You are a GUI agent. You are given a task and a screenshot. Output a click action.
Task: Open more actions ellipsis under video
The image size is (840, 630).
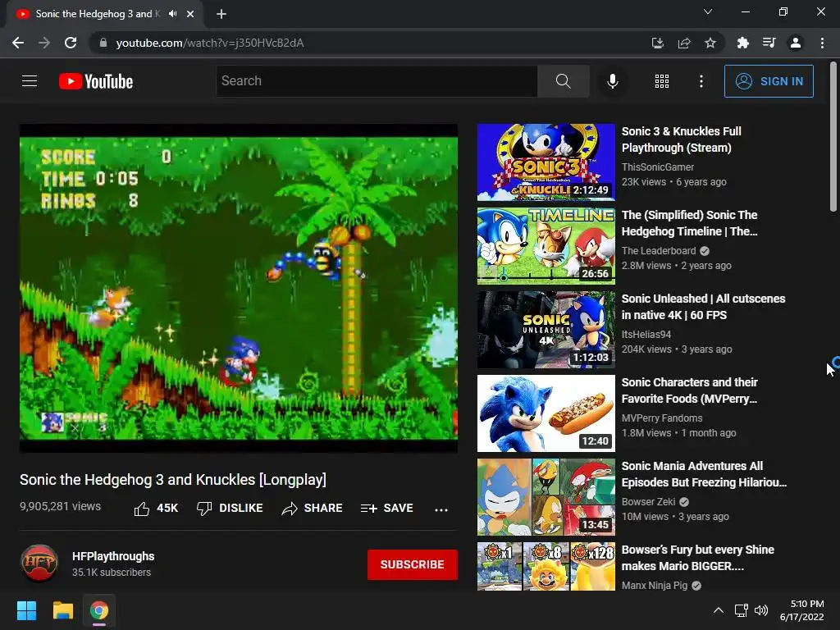[x=441, y=509]
